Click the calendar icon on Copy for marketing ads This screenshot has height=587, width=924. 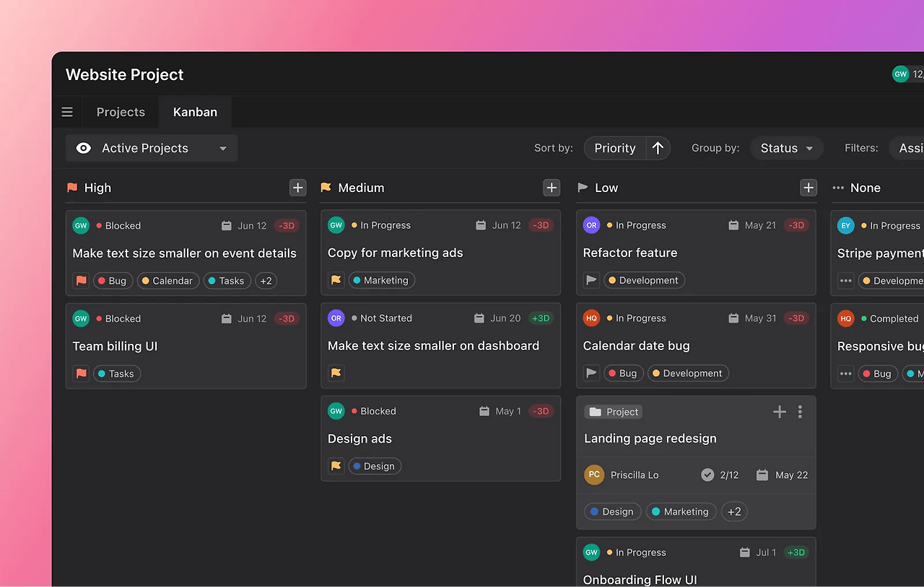481,225
